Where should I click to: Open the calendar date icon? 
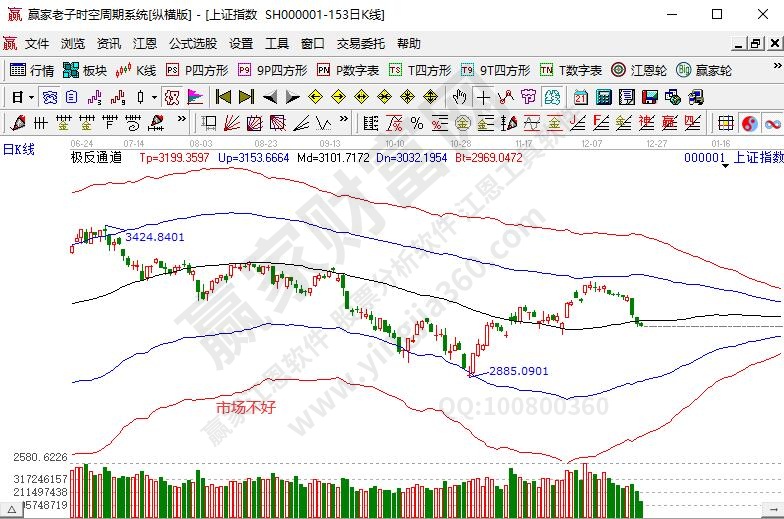click(x=581, y=97)
